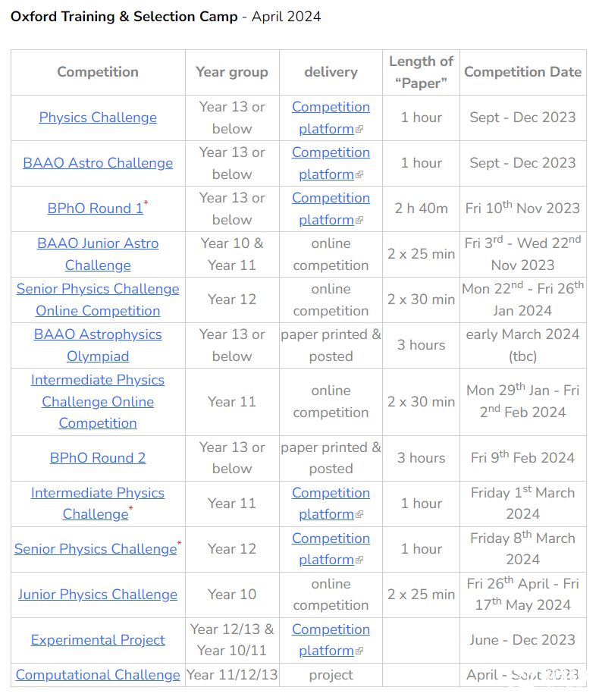Open the BPhO Round 2 link
The width and height of the screenshot is (599, 700).
[98, 457]
